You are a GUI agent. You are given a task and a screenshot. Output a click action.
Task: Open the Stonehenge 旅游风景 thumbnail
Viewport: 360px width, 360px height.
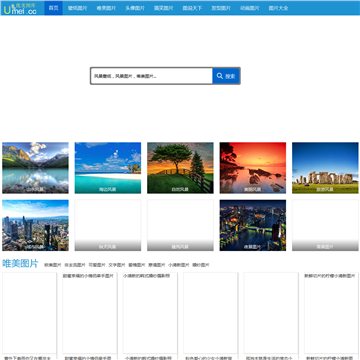coord(325,168)
